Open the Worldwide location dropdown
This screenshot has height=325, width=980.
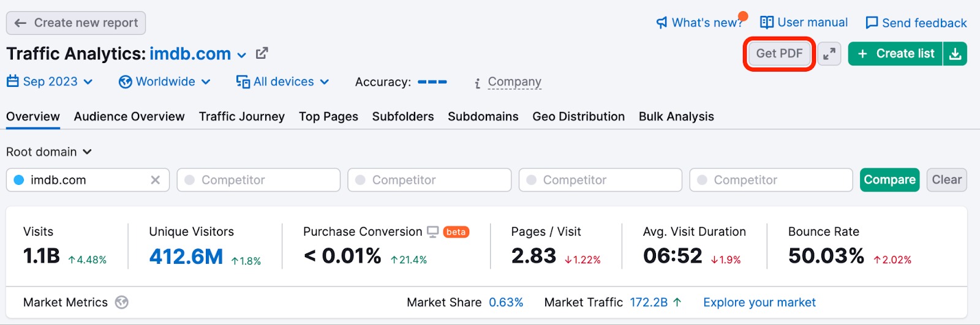point(165,81)
